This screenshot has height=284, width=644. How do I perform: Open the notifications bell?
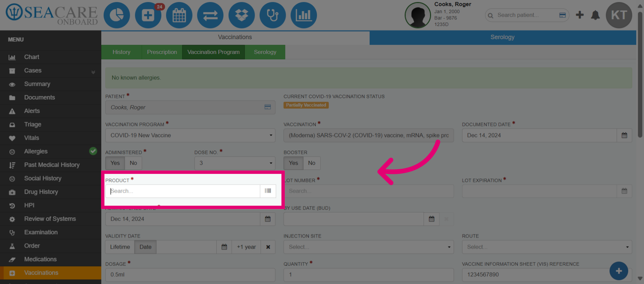595,15
